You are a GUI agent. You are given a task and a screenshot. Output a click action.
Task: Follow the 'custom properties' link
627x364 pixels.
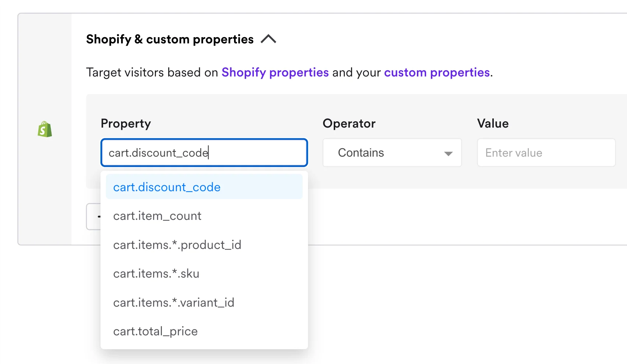point(437,72)
